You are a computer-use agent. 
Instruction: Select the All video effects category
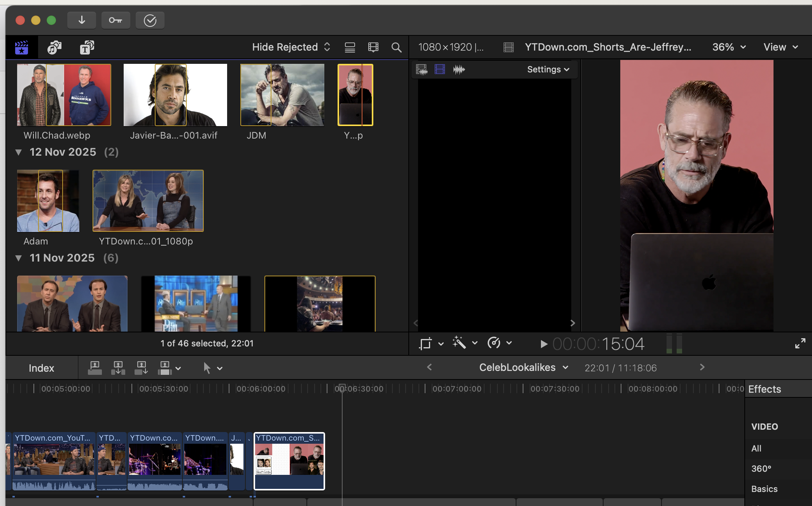pos(756,448)
